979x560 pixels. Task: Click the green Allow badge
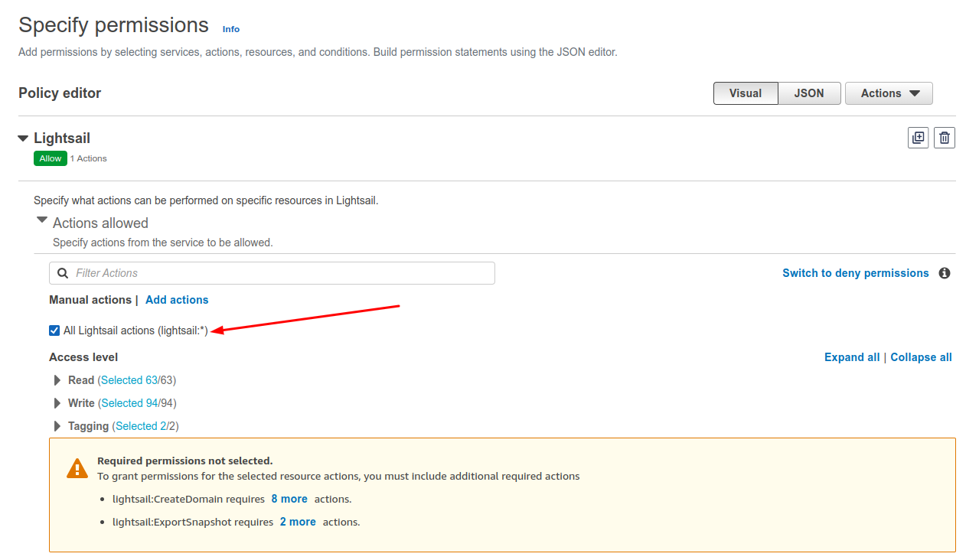point(51,158)
